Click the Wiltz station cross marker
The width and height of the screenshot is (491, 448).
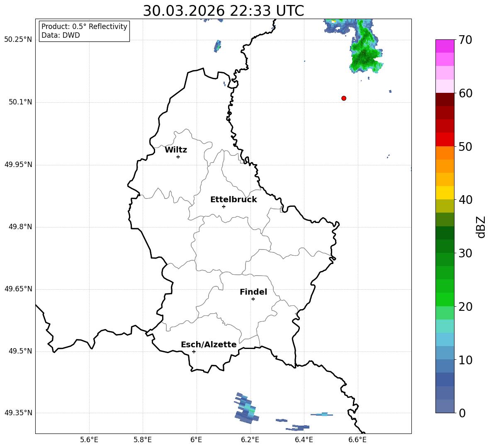(x=178, y=157)
